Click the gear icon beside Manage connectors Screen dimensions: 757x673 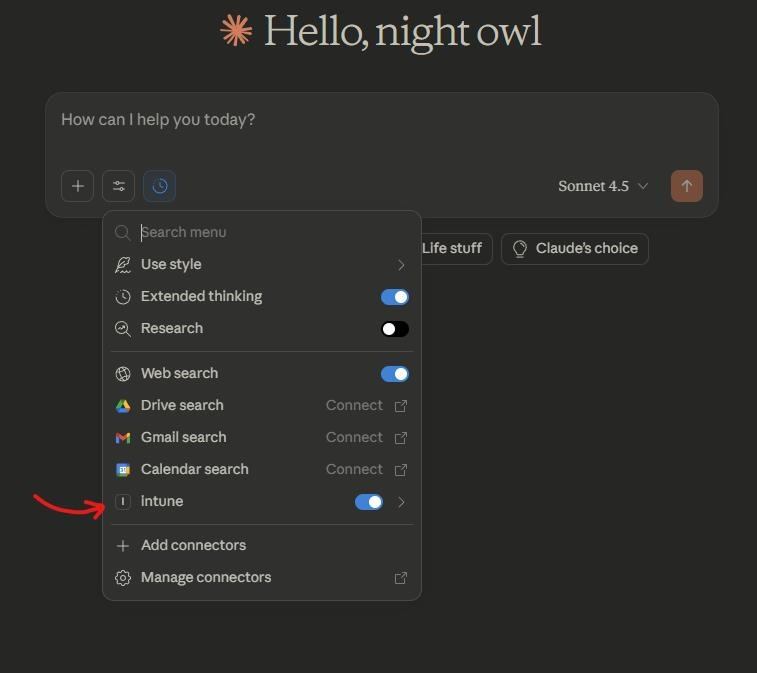123,578
